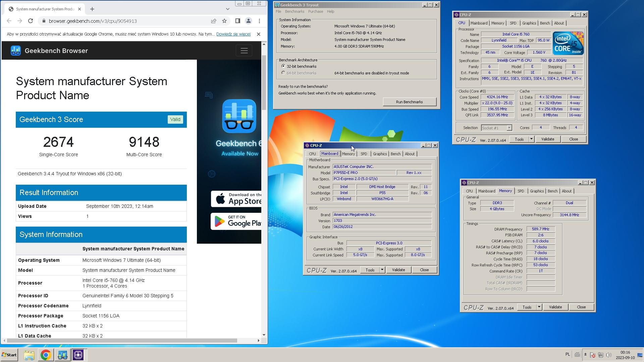Click Geekbench icon in the taskbar
The height and width of the screenshot is (362, 644).
[x=62, y=355]
